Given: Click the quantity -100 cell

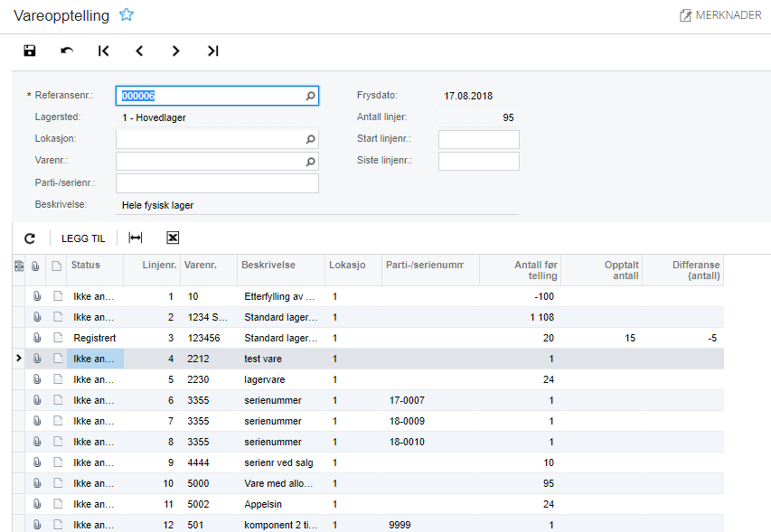Looking at the screenshot, I should 520,296.
